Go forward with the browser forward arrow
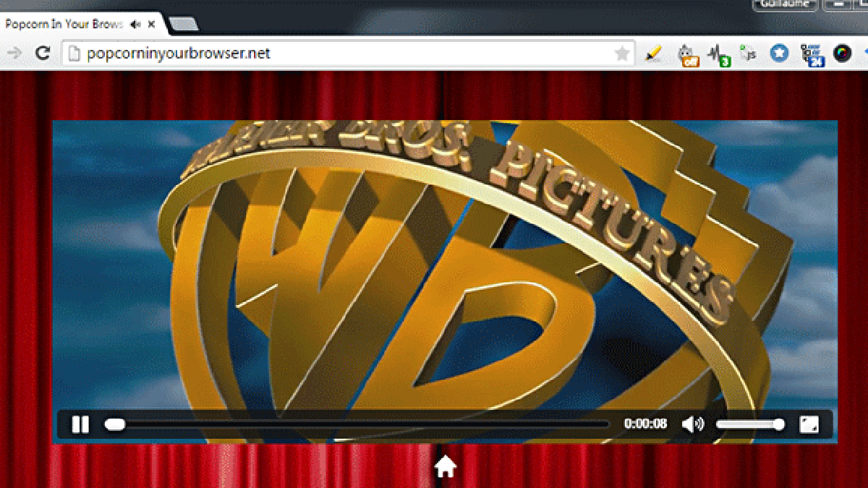The height and width of the screenshot is (488, 868). [x=14, y=53]
